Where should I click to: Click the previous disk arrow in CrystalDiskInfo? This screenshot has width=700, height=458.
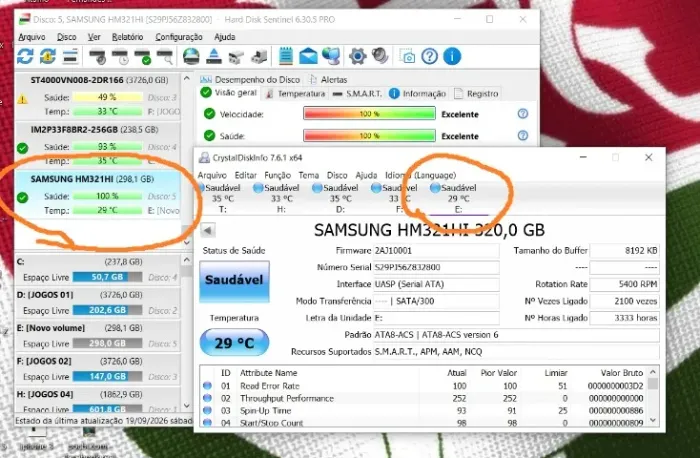point(207,230)
